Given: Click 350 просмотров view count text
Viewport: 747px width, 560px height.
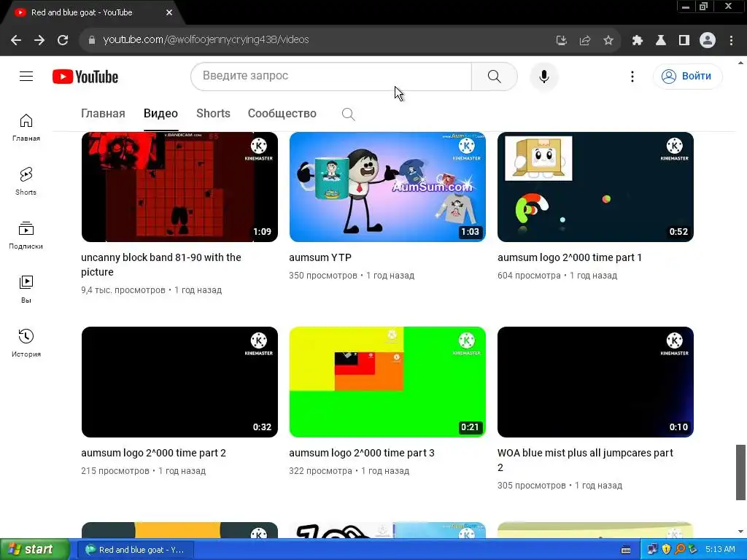Looking at the screenshot, I should click(x=323, y=276).
